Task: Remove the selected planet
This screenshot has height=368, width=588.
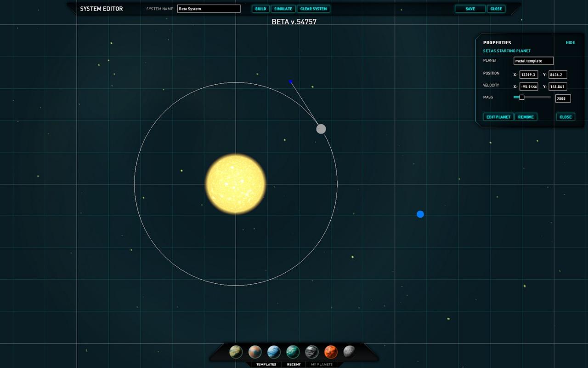Action: (526, 117)
